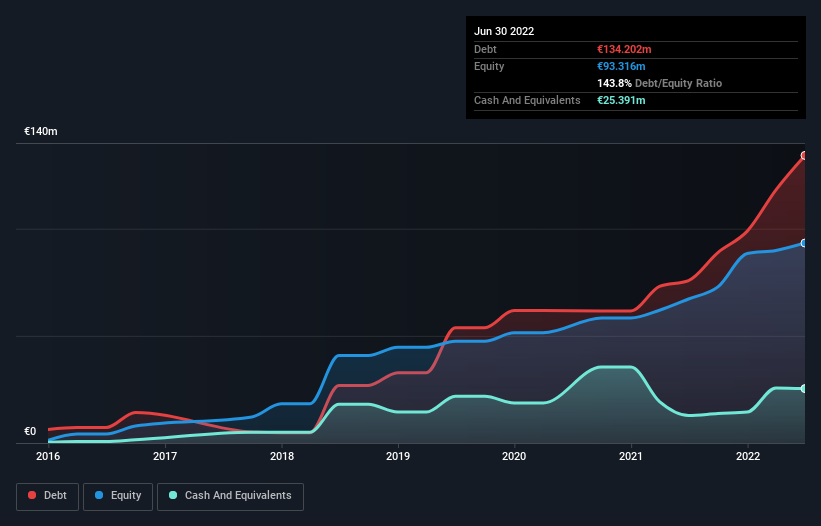This screenshot has width=821, height=526.
Task: Click the 143.8% Debt/Equity Ratio text
Action: [660, 83]
